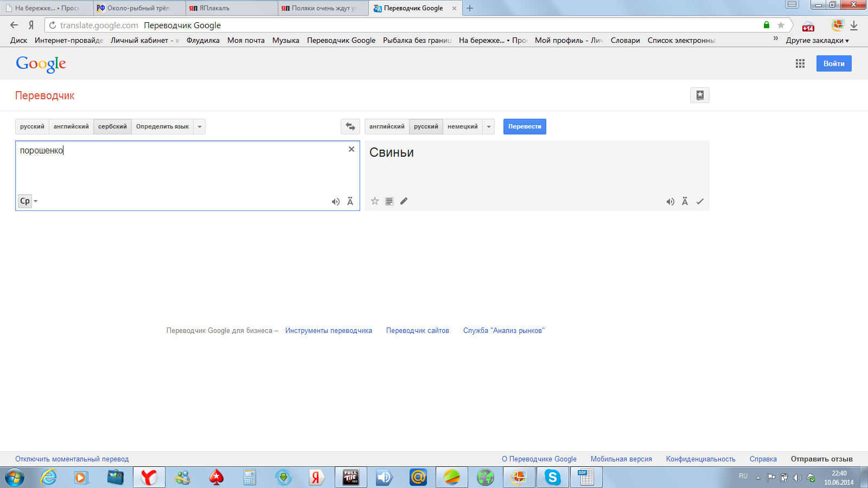Open Музыка bookmark
This screenshot has width=868, height=488.
[286, 40]
